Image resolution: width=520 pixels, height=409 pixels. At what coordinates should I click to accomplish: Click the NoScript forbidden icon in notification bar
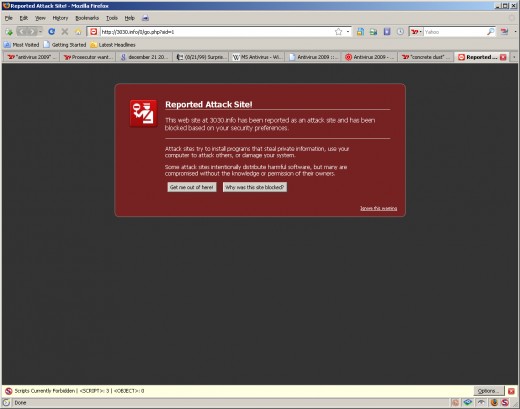[9, 391]
